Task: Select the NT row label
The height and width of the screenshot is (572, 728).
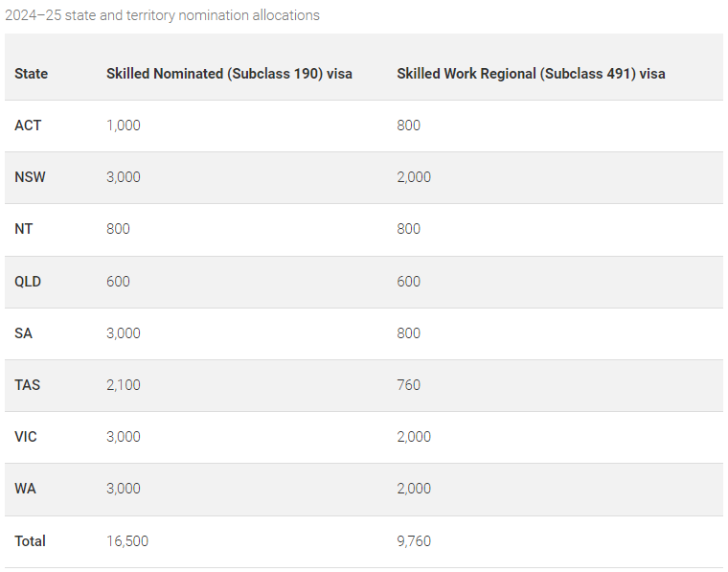Action: coord(25,229)
